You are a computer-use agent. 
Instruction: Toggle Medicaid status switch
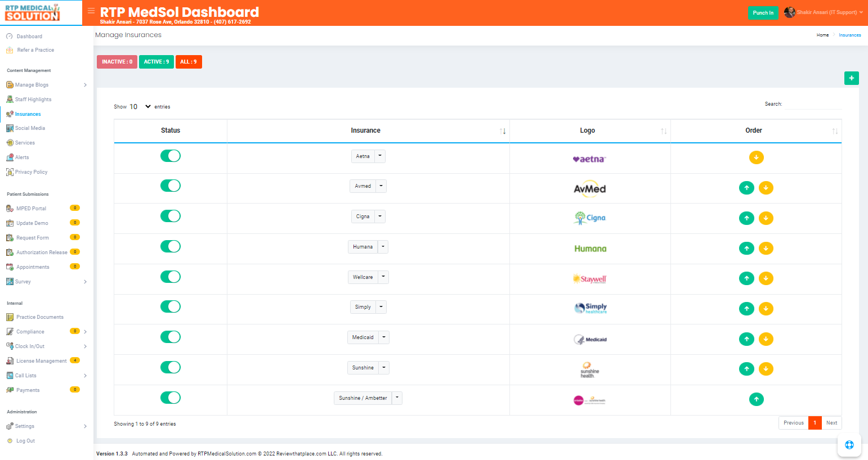171,337
